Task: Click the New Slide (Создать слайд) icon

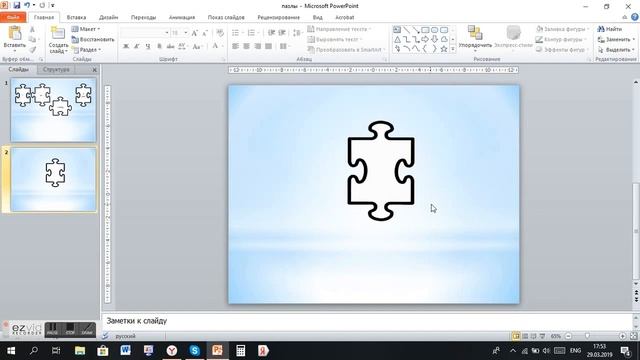Action: click(58, 33)
